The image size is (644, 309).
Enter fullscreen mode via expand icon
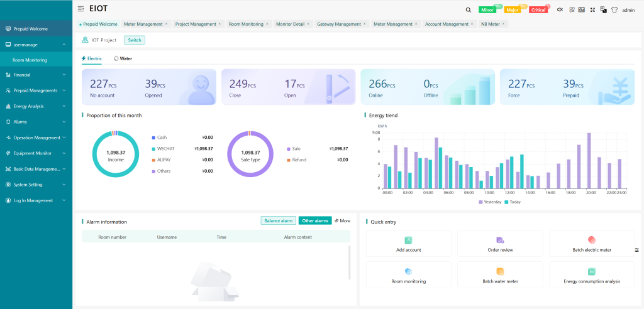592,10
